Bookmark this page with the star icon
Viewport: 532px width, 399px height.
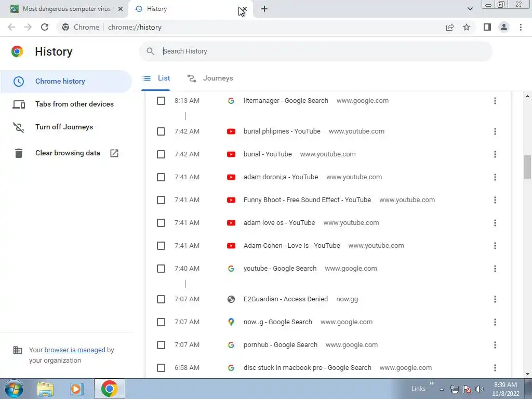[x=467, y=27]
